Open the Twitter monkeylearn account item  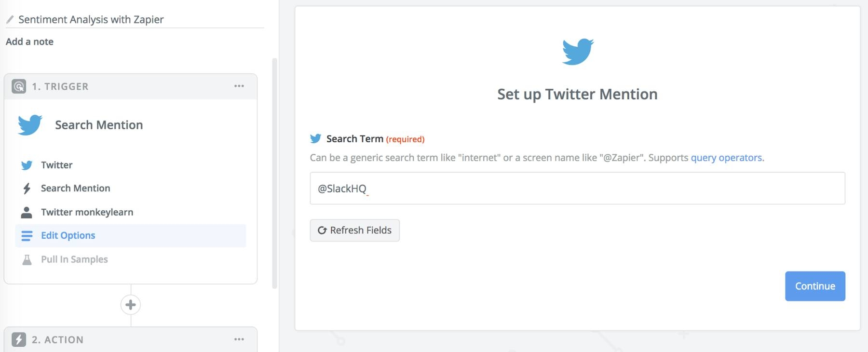pyautogui.click(x=87, y=212)
